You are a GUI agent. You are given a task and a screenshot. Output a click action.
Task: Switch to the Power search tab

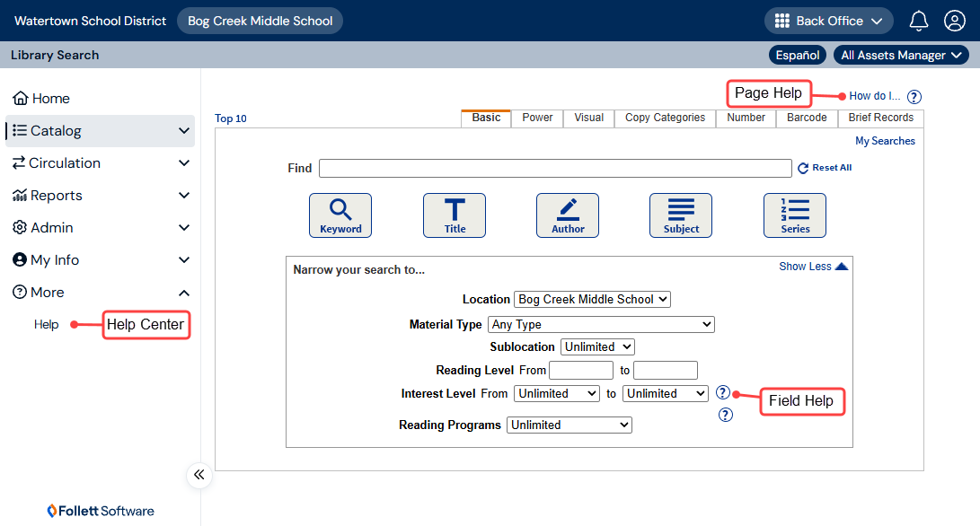click(x=537, y=118)
